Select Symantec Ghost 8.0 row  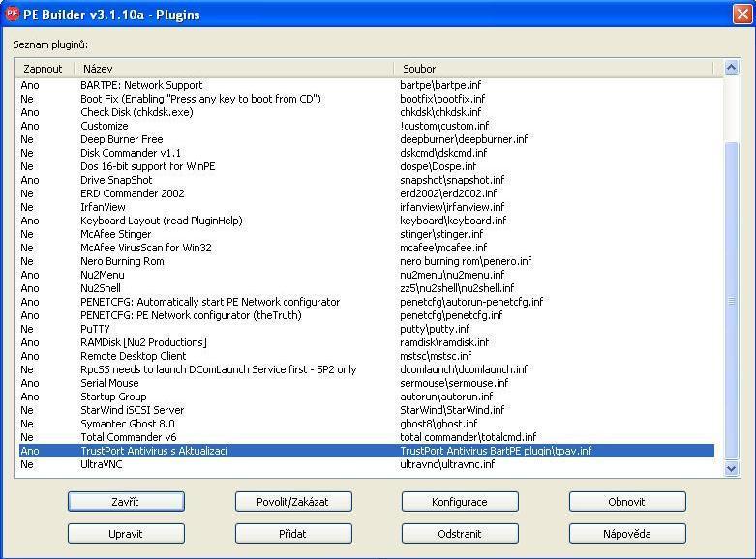(x=367, y=424)
